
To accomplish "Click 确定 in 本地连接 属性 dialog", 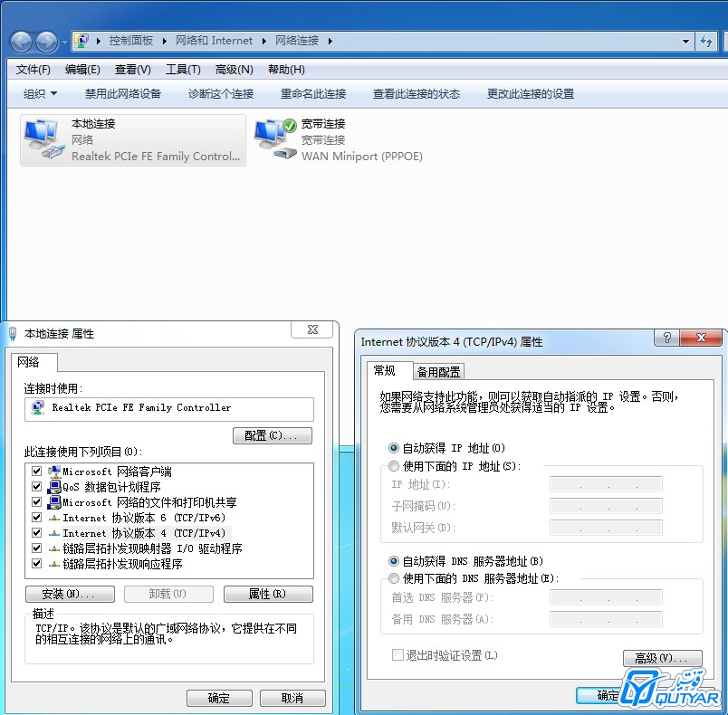I will coord(220,698).
